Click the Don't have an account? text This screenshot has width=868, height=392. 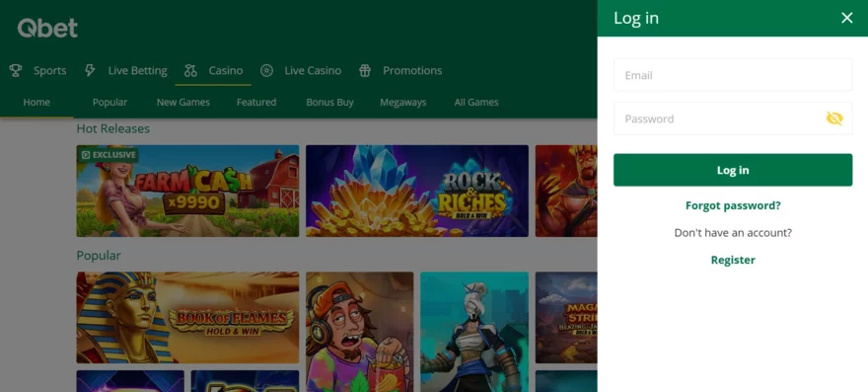[x=733, y=233]
